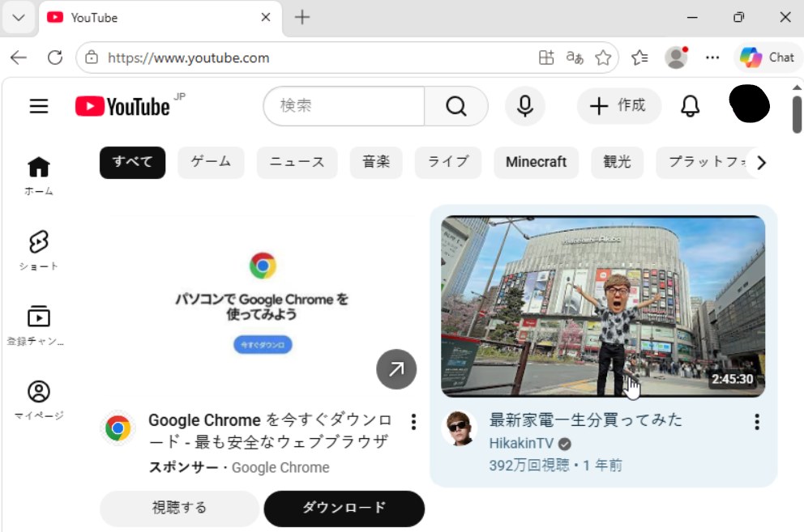Open the YouTube hamburger guide menu
804x532 pixels.
[x=38, y=106]
